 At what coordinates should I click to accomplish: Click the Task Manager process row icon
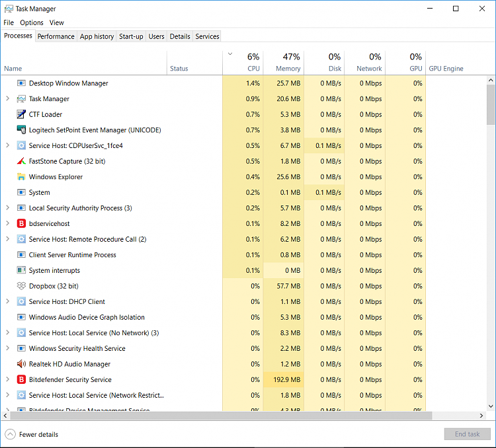(21, 98)
